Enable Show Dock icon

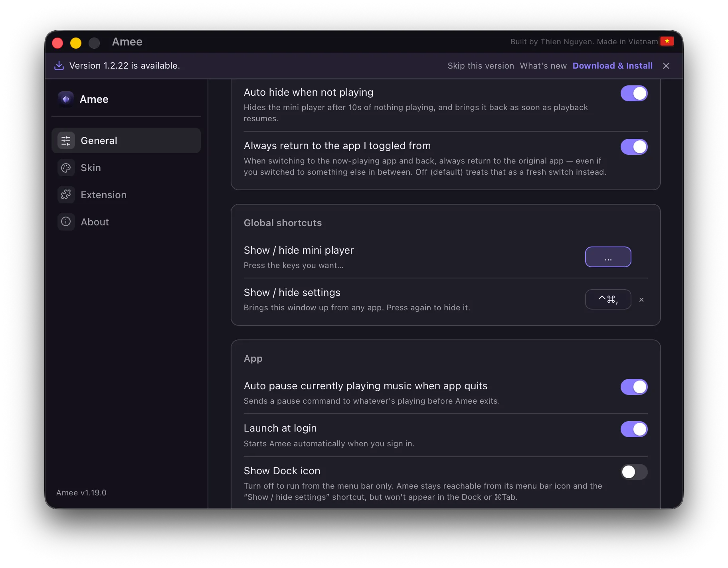(x=634, y=472)
